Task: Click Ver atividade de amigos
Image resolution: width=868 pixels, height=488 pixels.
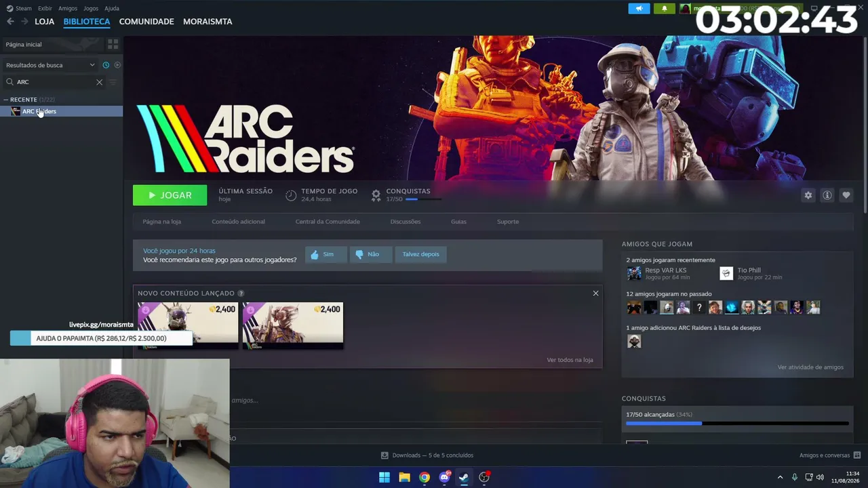Action: click(x=810, y=367)
